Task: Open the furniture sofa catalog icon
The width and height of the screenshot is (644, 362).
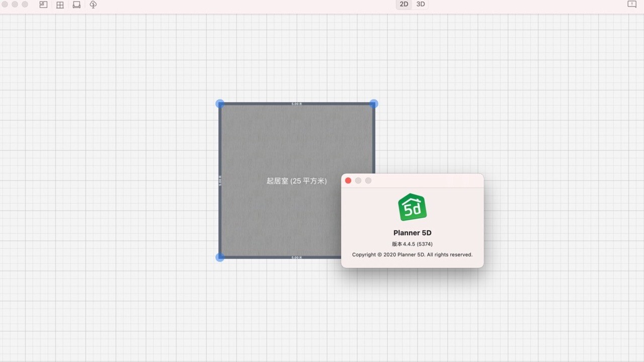Action: (76, 5)
